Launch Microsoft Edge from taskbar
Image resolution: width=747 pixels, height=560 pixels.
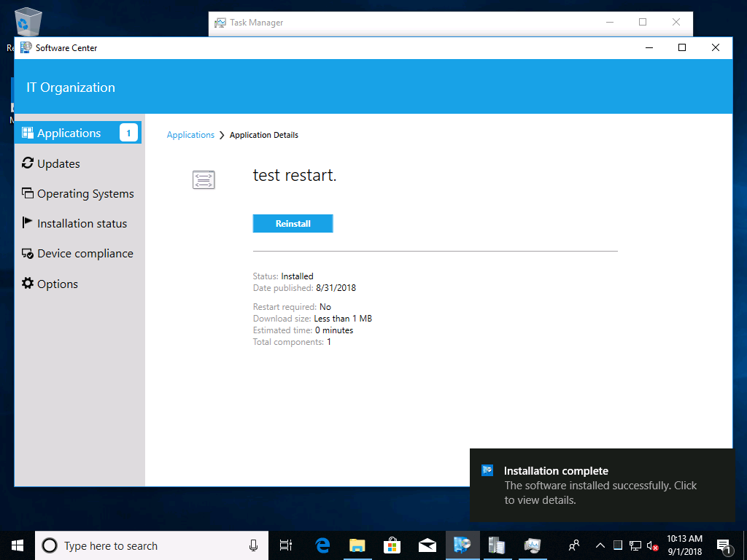pyautogui.click(x=322, y=545)
